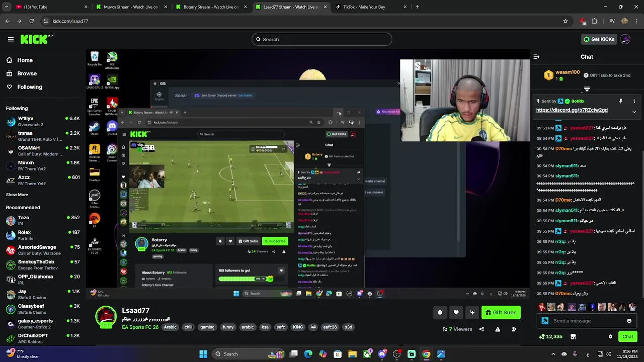Open the emoji picker in chat input
The image size is (644, 362).
pos(629,321)
